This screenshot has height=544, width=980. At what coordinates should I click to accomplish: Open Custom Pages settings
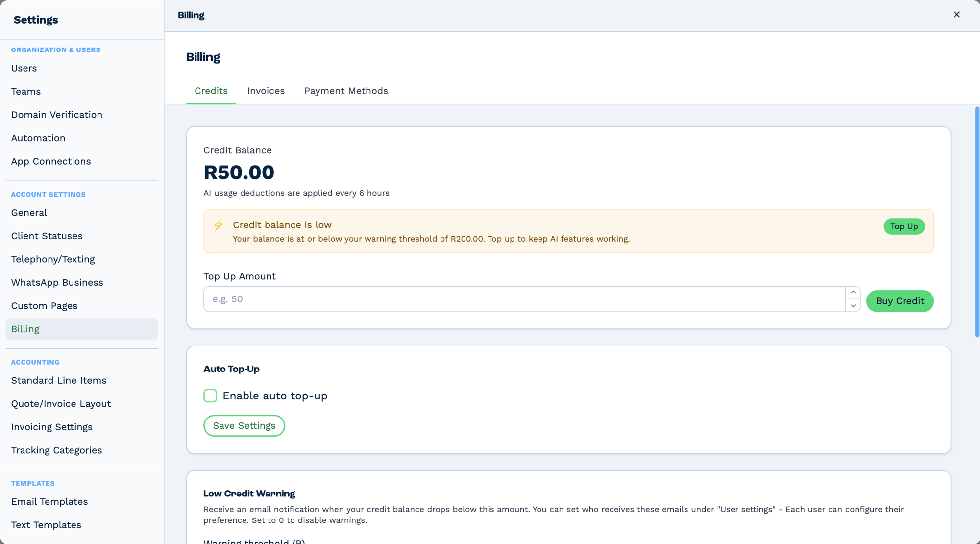(82, 306)
